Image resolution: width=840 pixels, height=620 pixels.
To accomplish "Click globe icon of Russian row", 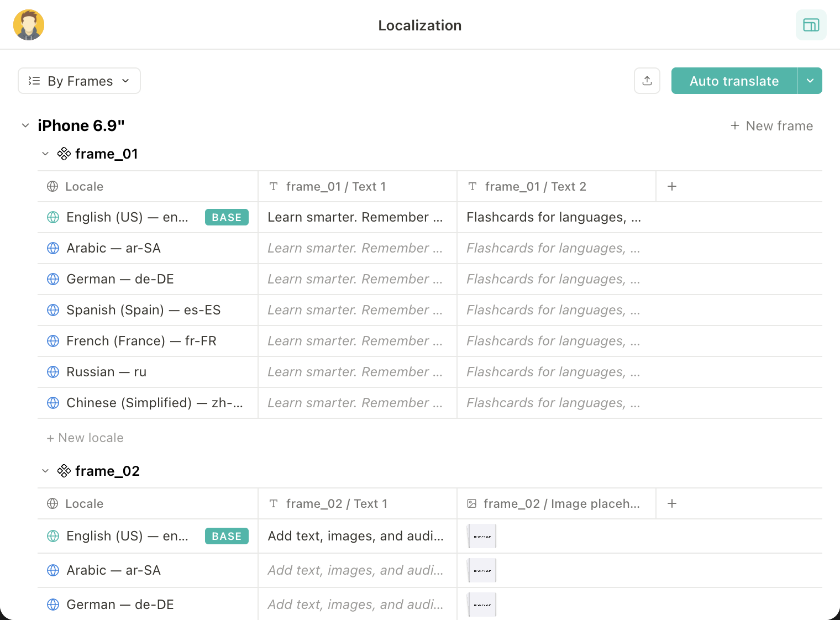I will (x=53, y=372).
